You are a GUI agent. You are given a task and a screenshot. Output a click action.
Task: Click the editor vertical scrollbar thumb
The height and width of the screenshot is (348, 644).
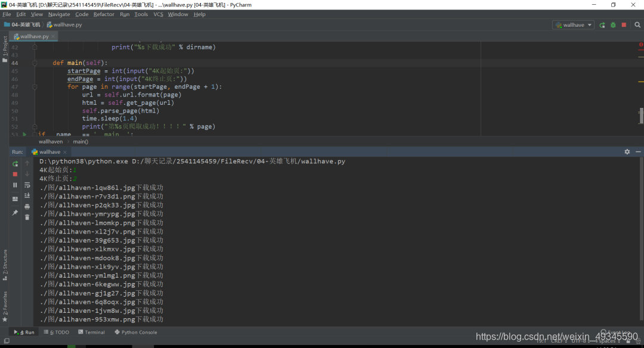point(640,116)
